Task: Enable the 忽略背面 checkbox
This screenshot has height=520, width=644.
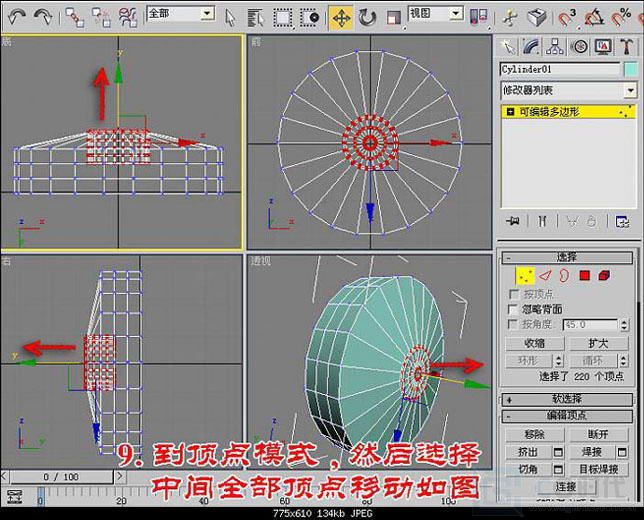Action: 513,309
